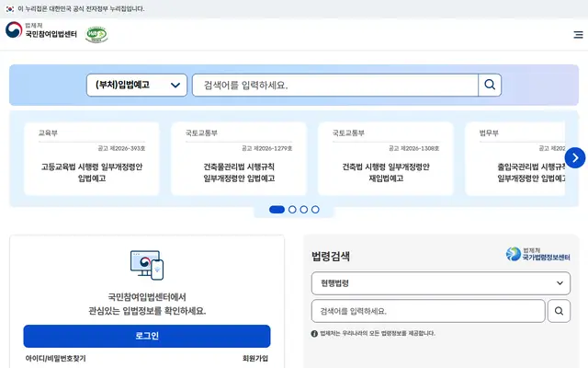Screen dimensions: 588x368
Task: Select the fourth carousel page indicator
Action: point(315,210)
